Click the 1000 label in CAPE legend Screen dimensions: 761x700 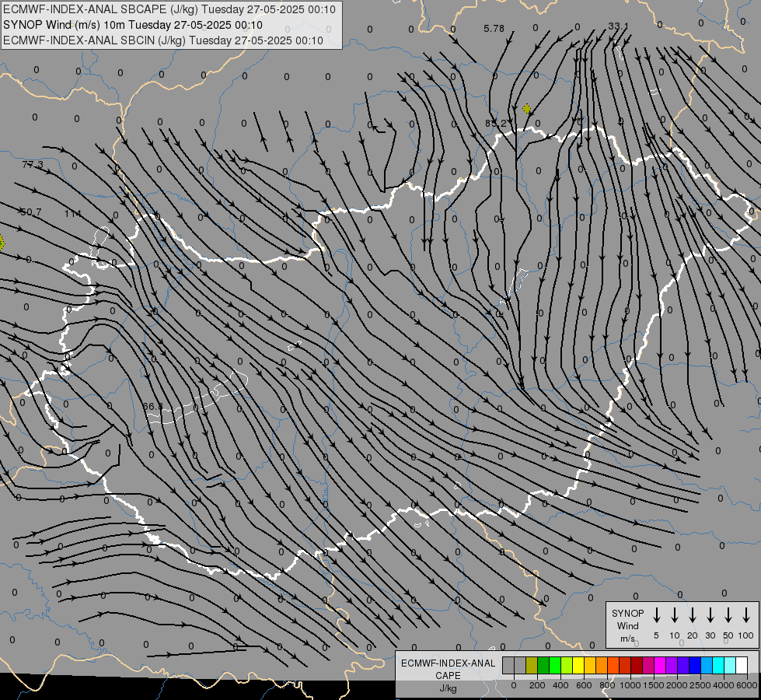[630, 685]
